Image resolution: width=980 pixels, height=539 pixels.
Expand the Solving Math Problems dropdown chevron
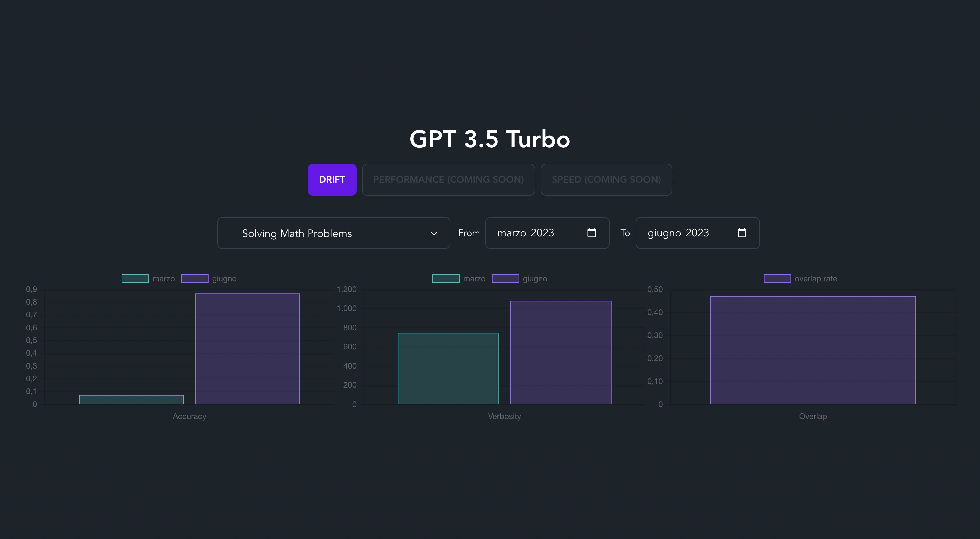point(434,234)
